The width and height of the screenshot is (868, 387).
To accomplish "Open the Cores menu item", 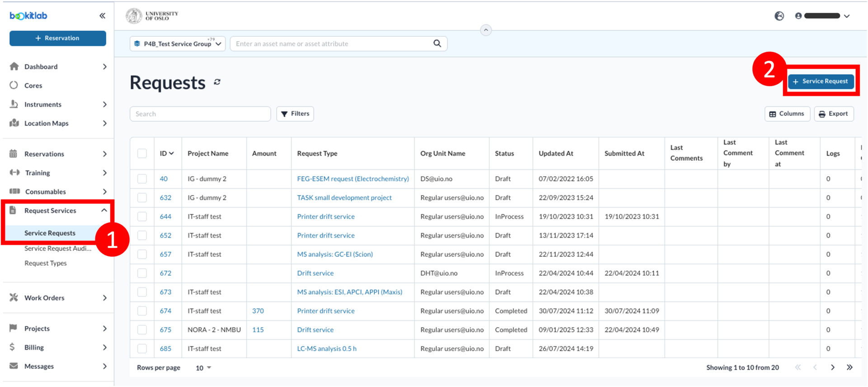I will (x=33, y=86).
